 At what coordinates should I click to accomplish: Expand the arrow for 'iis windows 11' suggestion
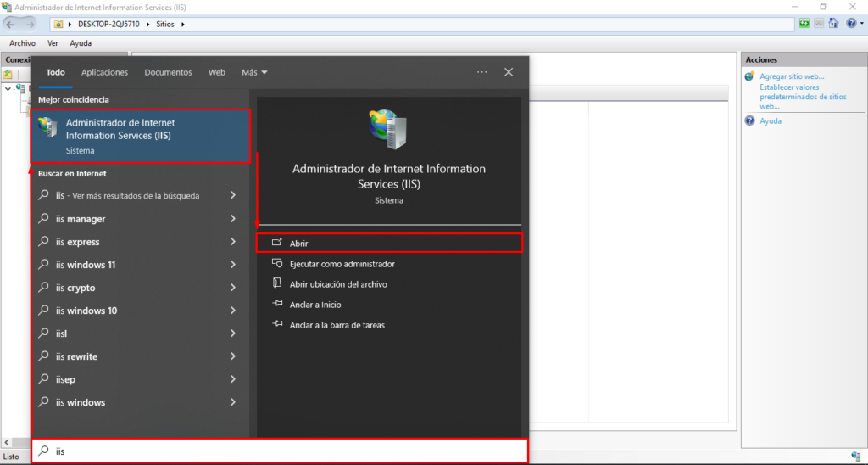[233, 265]
